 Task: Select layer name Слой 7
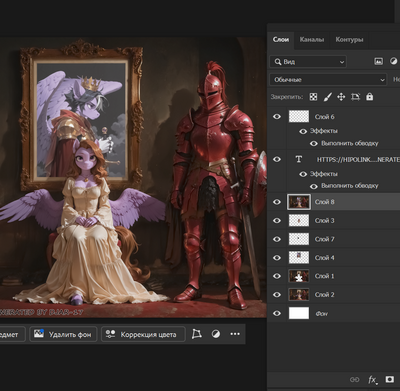pyautogui.click(x=324, y=239)
